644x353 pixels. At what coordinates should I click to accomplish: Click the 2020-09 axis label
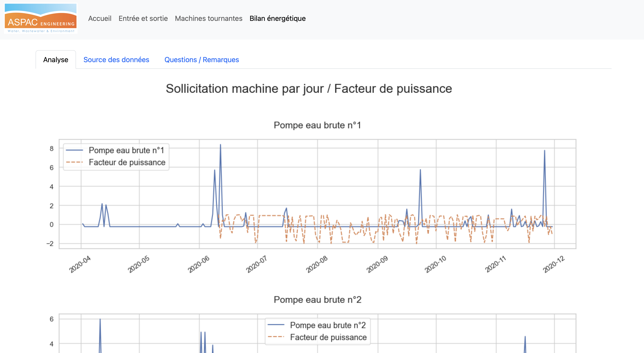click(377, 264)
